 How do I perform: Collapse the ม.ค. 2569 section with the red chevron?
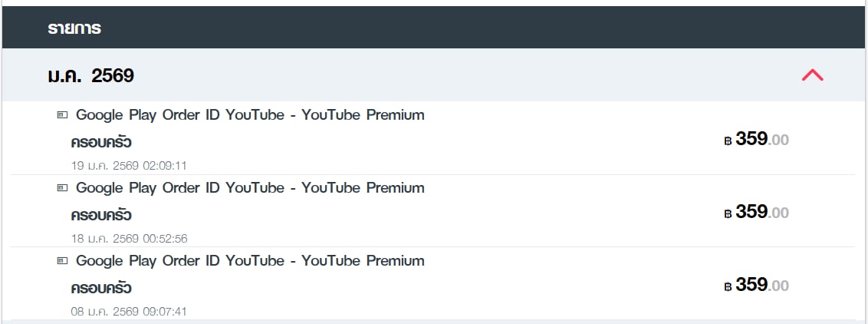(x=812, y=75)
